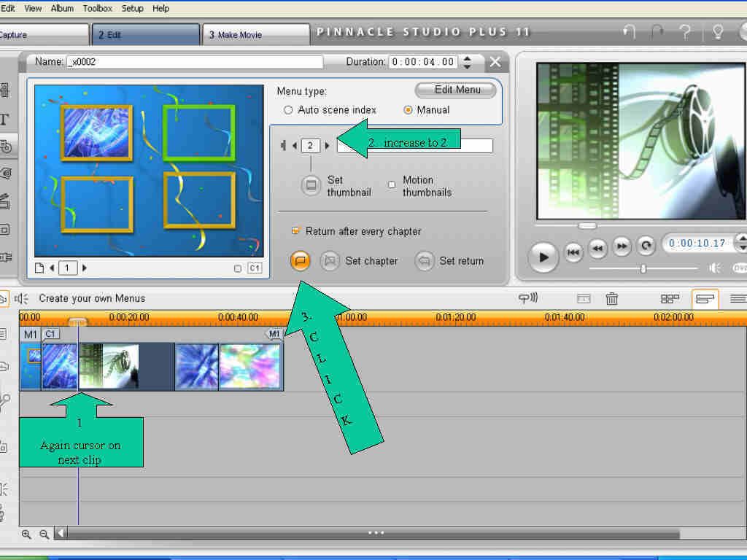Viewport: 747px width, 560px height.
Task: Click the light bulb icon
Action: click(x=718, y=32)
